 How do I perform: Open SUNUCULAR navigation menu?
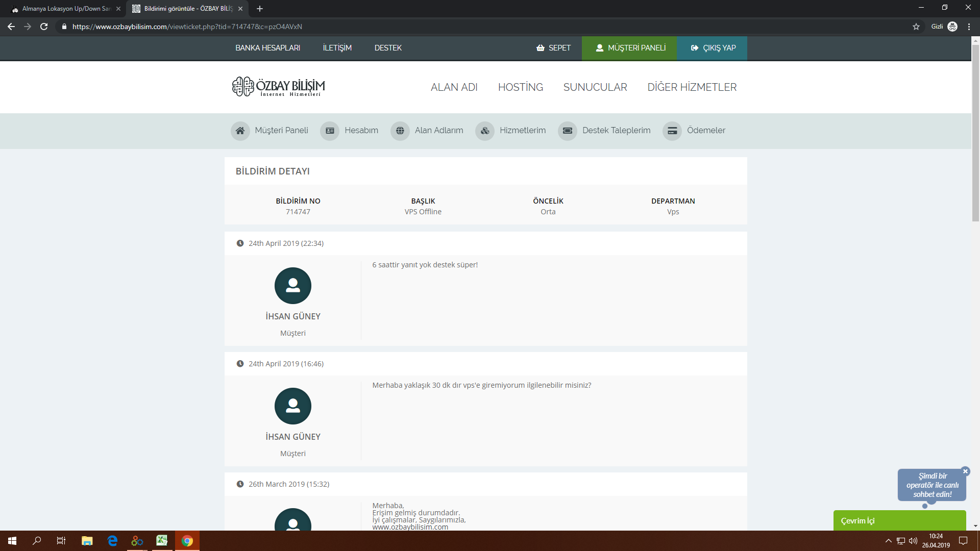pos(595,87)
